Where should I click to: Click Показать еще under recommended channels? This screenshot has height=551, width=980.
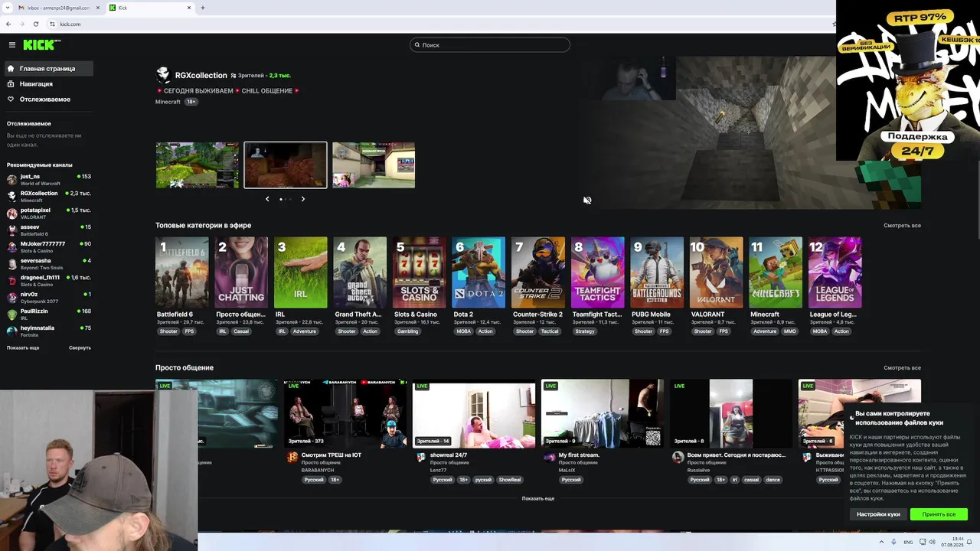click(x=23, y=347)
